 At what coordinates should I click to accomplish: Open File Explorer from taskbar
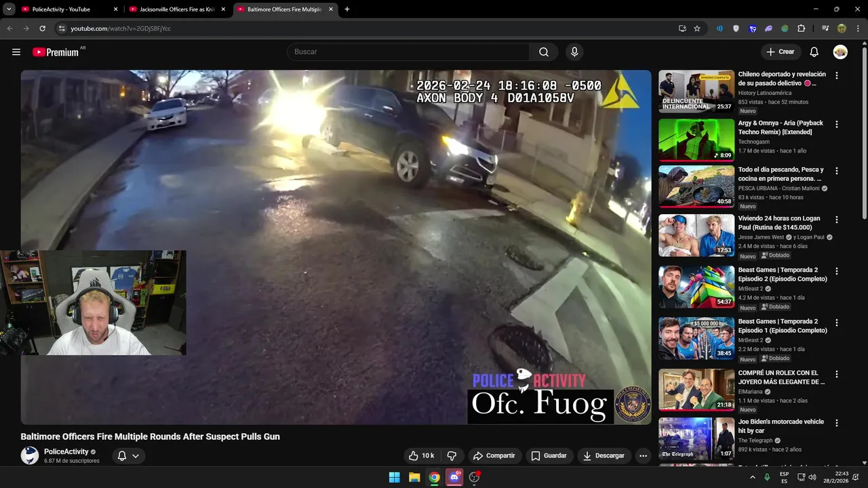coord(414,477)
